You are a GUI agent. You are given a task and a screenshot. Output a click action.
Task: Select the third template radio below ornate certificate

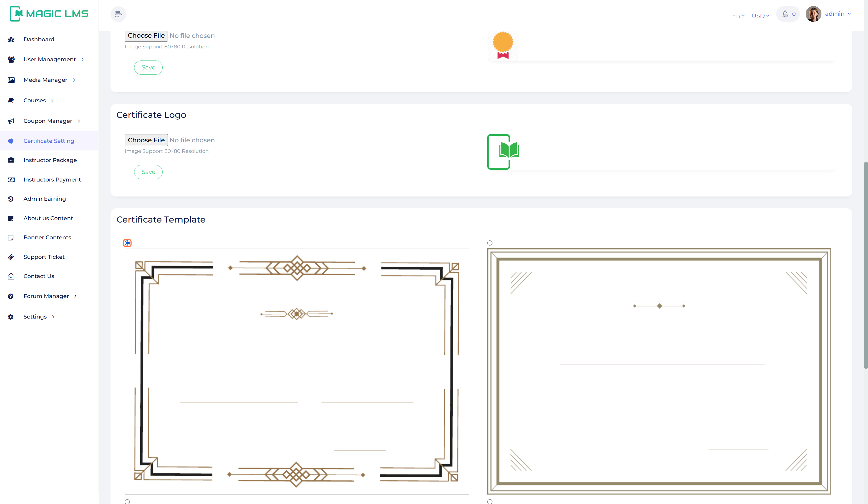(127, 502)
